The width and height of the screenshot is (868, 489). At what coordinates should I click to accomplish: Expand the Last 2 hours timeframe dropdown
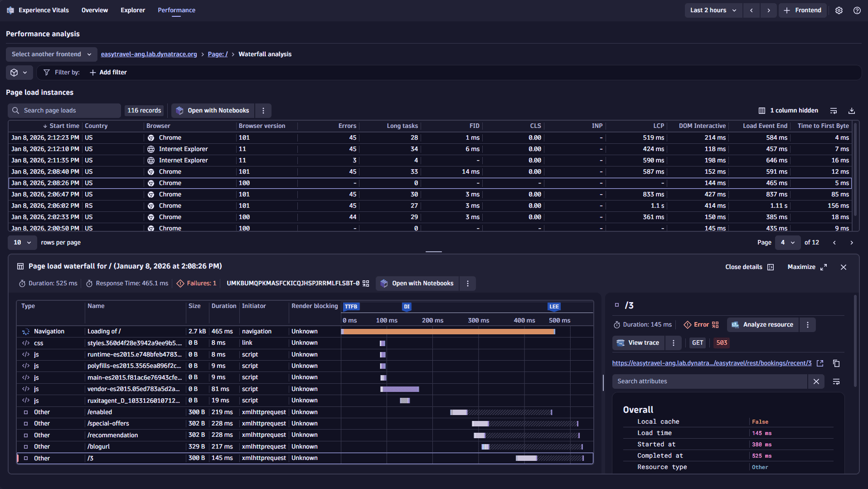713,10
